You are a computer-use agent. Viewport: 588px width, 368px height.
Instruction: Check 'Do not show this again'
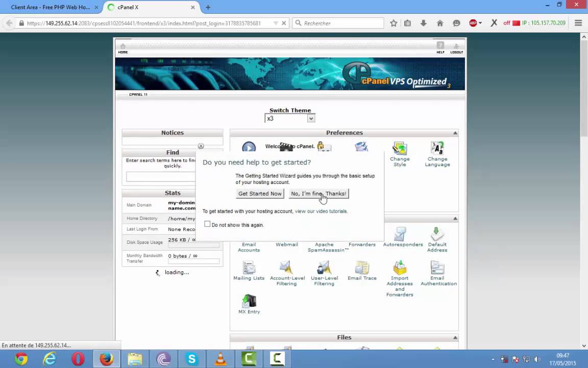pyautogui.click(x=207, y=224)
